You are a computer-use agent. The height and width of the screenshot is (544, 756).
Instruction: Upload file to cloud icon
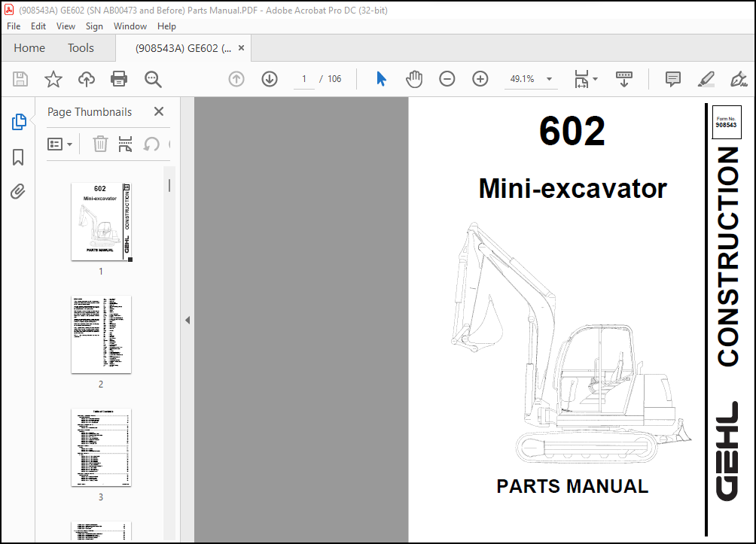pyautogui.click(x=87, y=79)
